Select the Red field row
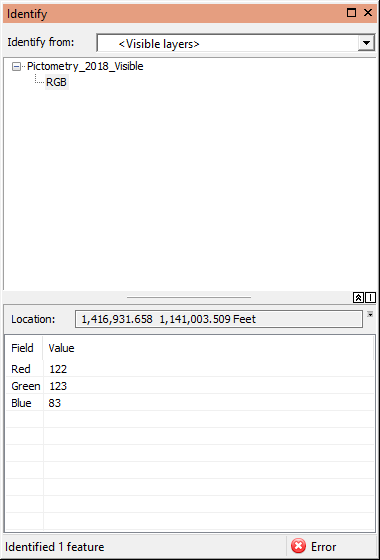This screenshot has width=380, height=560. pyautogui.click(x=190, y=369)
